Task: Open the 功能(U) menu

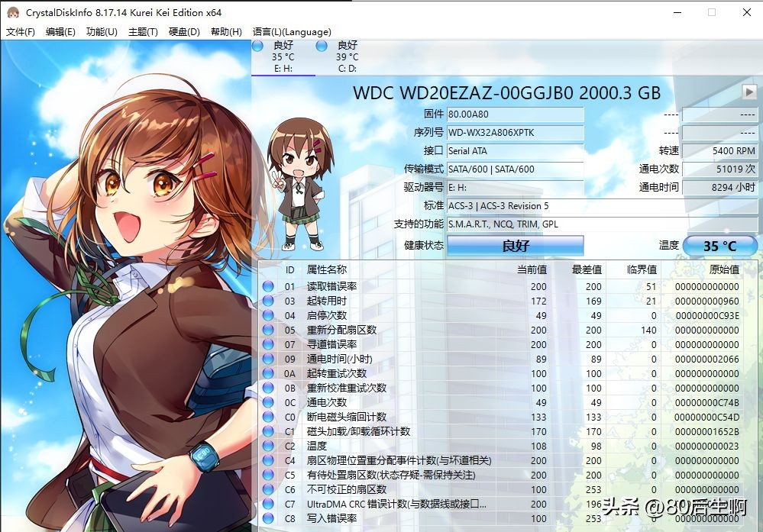Action: 103,31
